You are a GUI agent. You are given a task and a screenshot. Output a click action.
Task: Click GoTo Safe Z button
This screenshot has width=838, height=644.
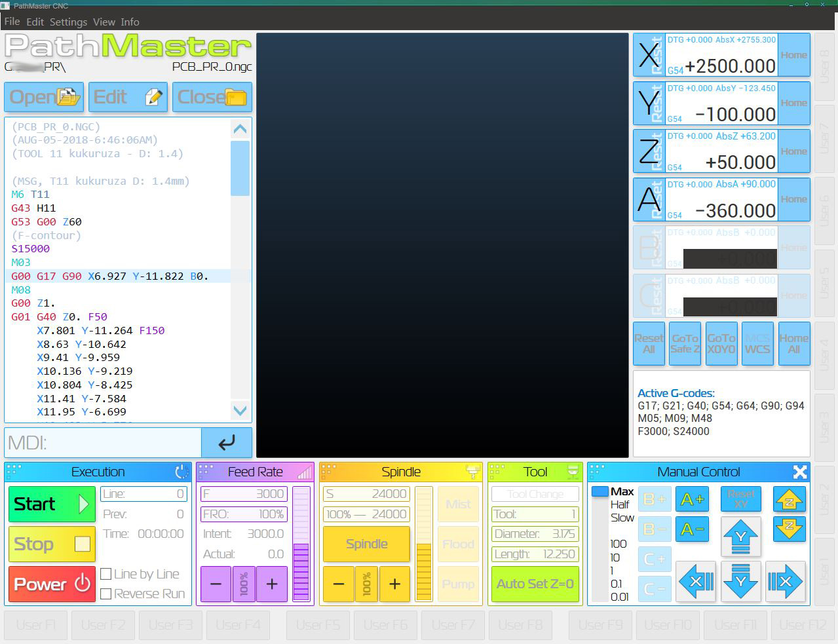685,343
